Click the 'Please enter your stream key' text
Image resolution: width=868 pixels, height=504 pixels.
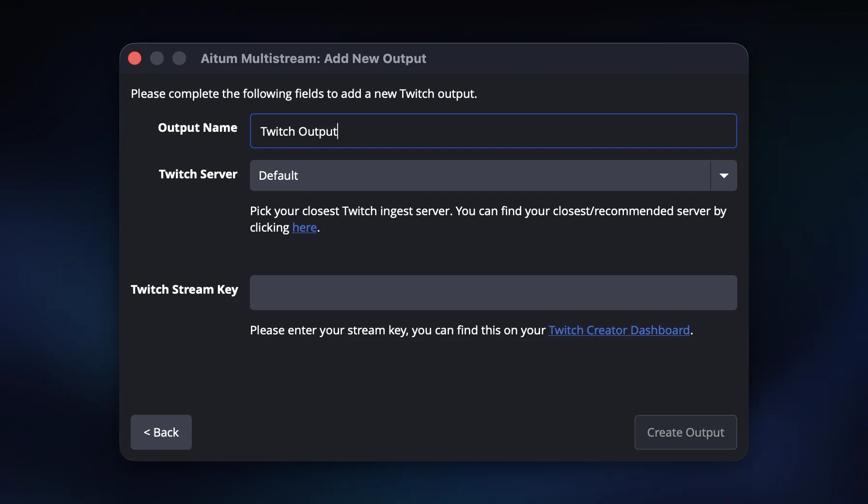(x=471, y=330)
